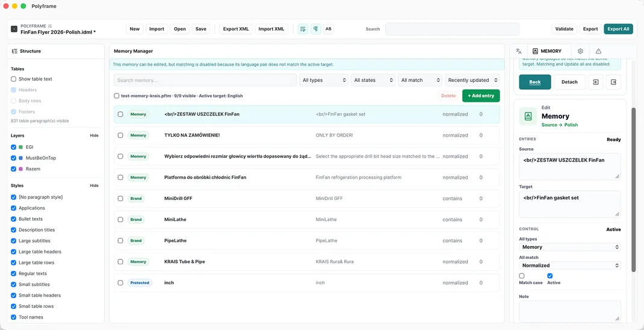
Task: Click the green EGI layer color swatch
Action: coord(21,147)
